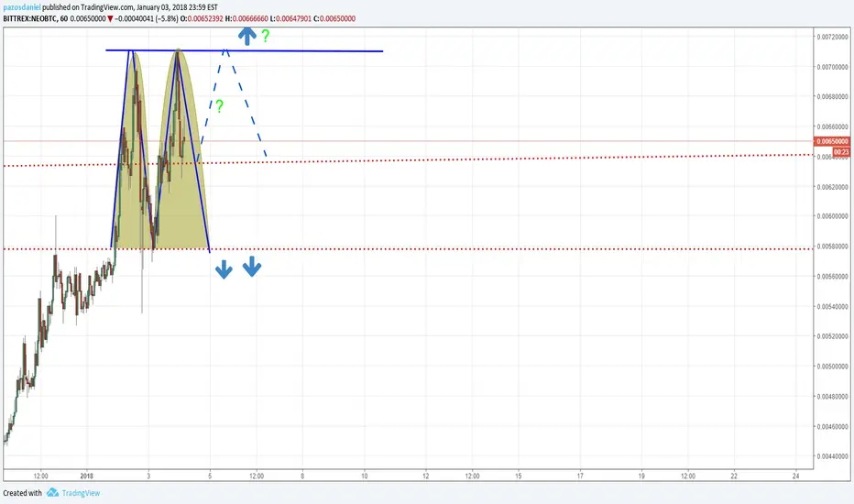
Task: Click the red down-triangle change indicator
Action: (110, 18)
